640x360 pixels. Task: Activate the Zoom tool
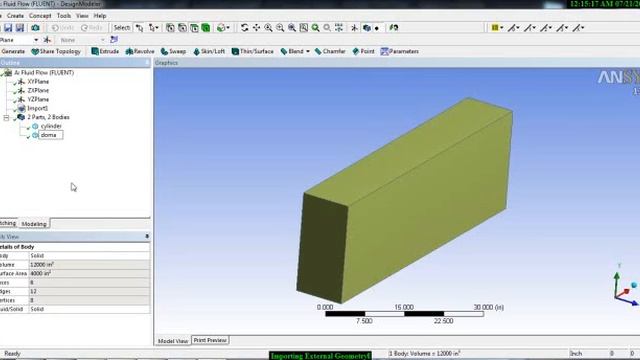268,28
